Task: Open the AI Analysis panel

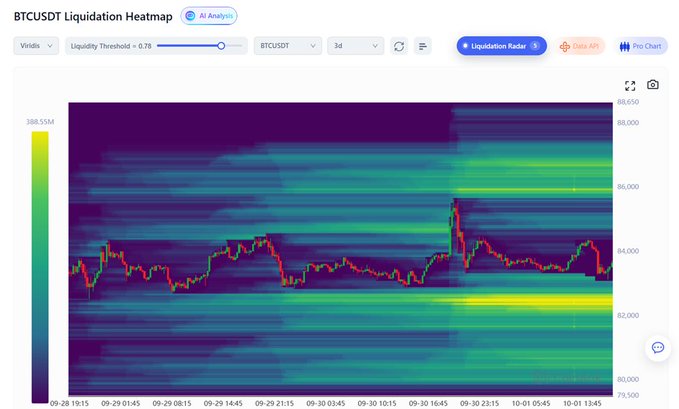Action: pyautogui.click(x=209, y=16)
